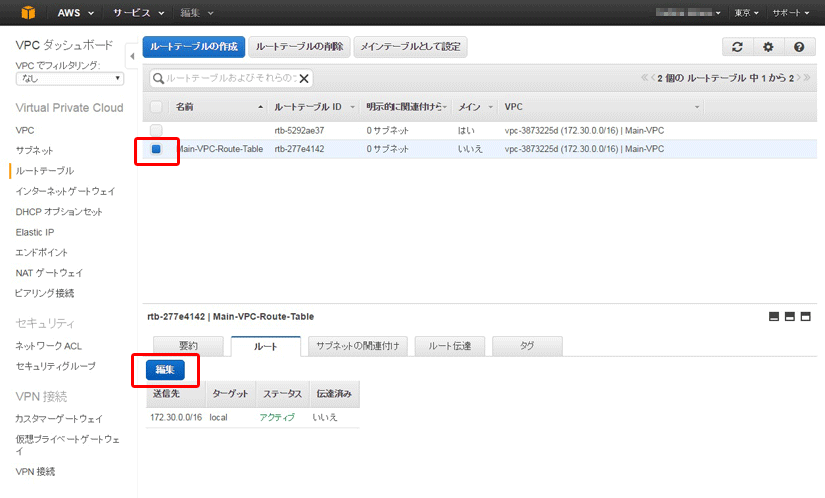Collapse the left sidebar with arrow icon
This screenshot has height=498, width=825.
pyautogui.click(x=133, y=56)
